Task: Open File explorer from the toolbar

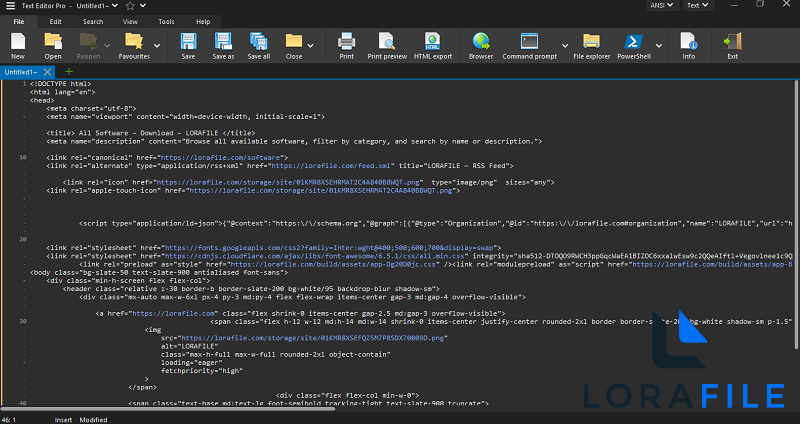Action: (591, 41)
